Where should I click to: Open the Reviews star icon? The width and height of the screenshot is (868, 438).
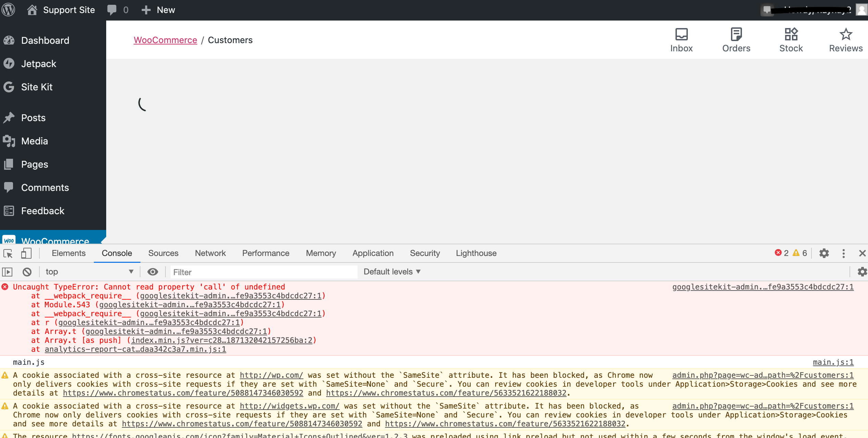[x=846, y=34]
